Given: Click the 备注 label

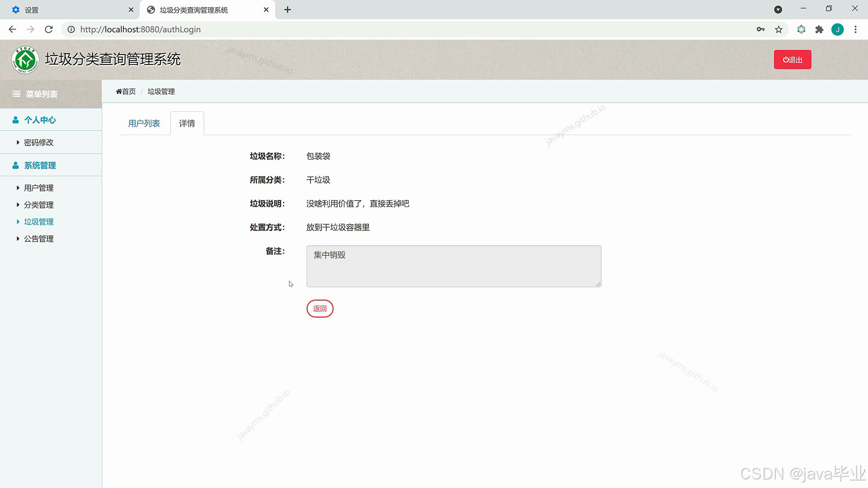Looking at the screenshot, I should [275, 251].
